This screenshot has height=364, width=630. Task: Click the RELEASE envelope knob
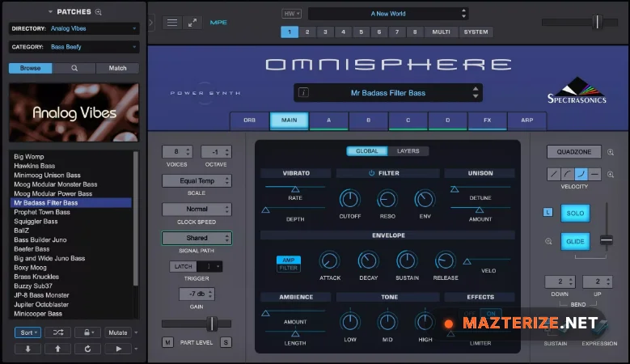pos(445,261)
